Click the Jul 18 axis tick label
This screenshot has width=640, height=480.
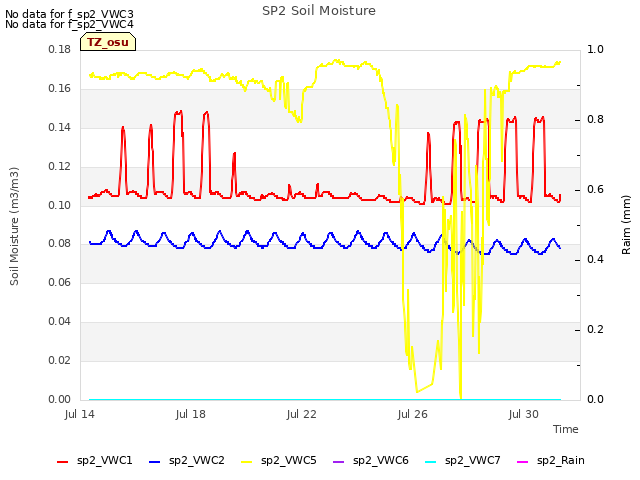click(191, 414)
